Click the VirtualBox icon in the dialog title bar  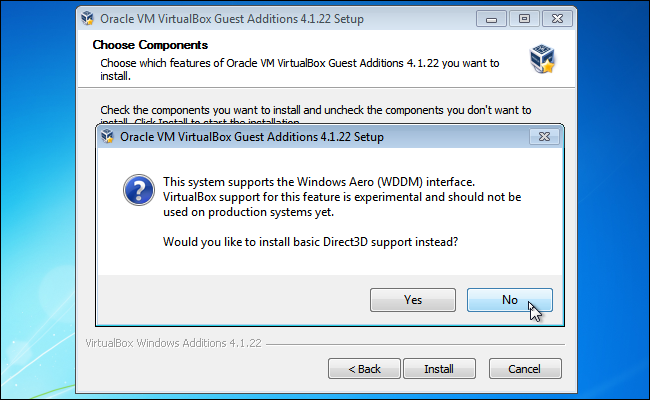point(107,136)
